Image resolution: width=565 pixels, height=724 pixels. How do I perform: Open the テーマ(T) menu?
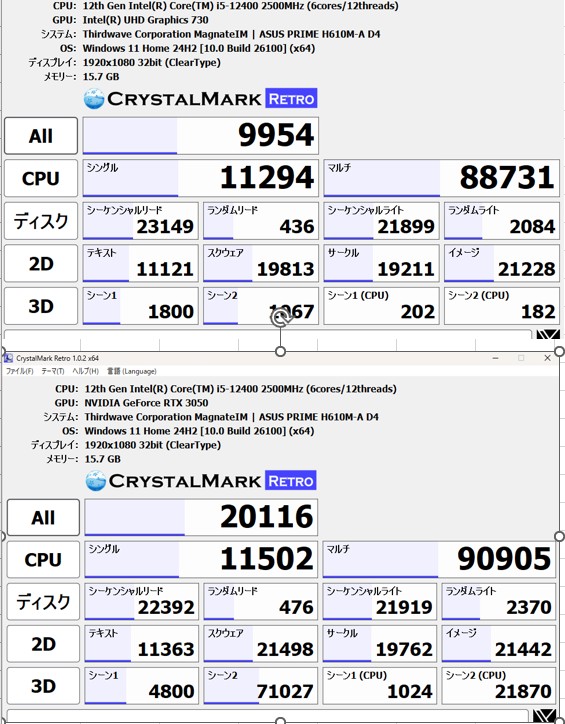tap(53, 371)
